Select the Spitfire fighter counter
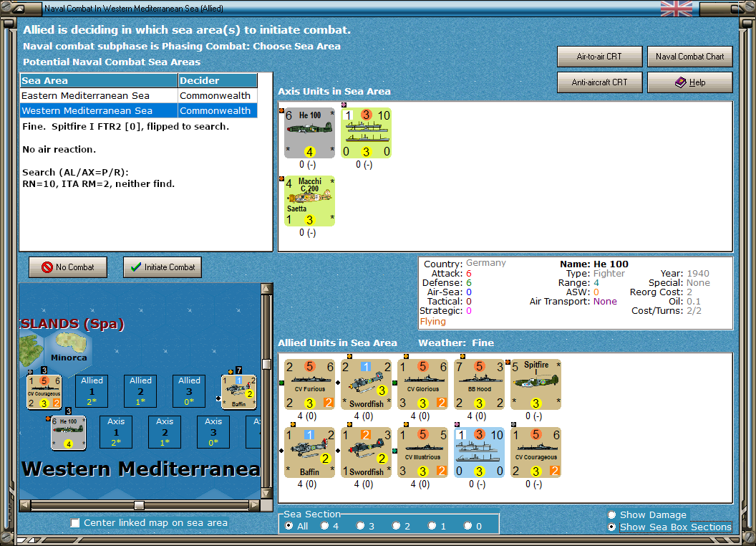The width and height of the screenshot is (756, 546). pyautogui.click(x=535, y=385)
